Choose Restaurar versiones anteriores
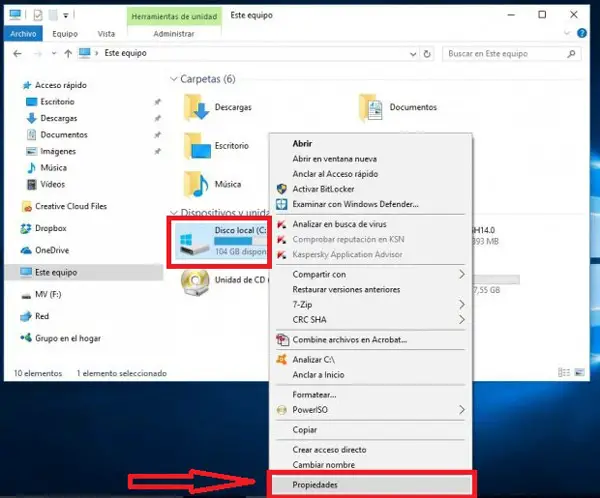Image resolution: width=600 pixels, height=498 pixels. pyautogui.click(x=346, y=289)
